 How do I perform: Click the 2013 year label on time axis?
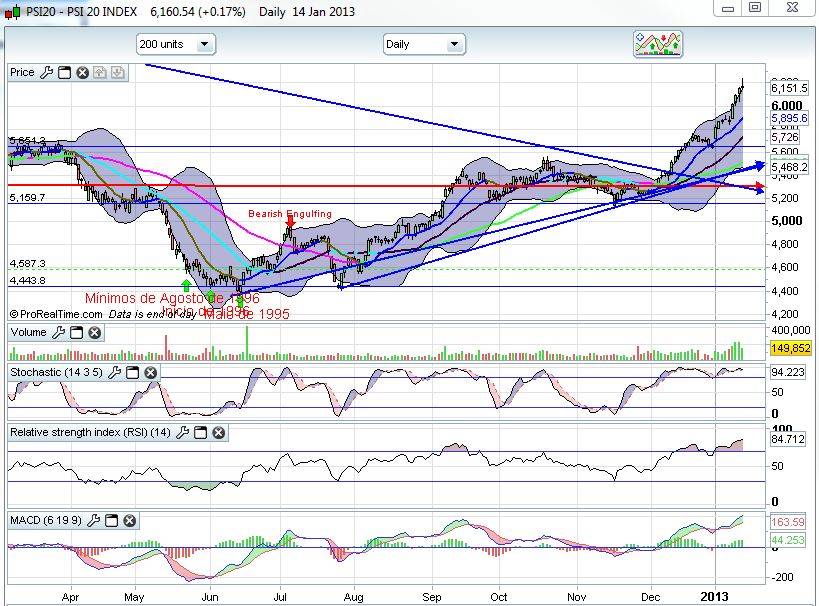[714, 597]
